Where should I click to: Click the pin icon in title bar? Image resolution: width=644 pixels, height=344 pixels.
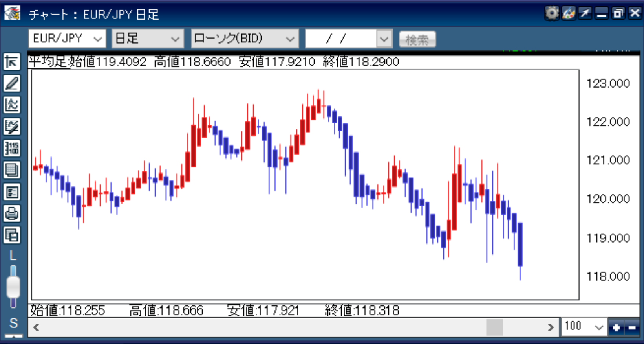585,13
